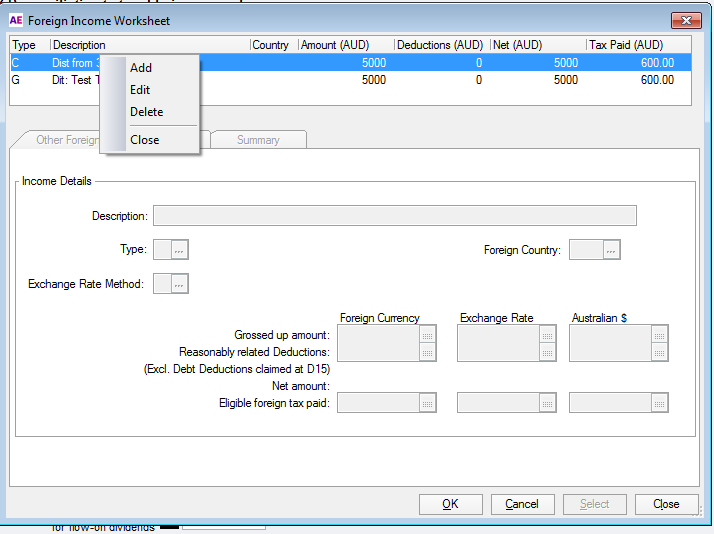Viewport: 714px width, 534px height.
Task: Choose Delete from the context menu
Action: [146, 112]
